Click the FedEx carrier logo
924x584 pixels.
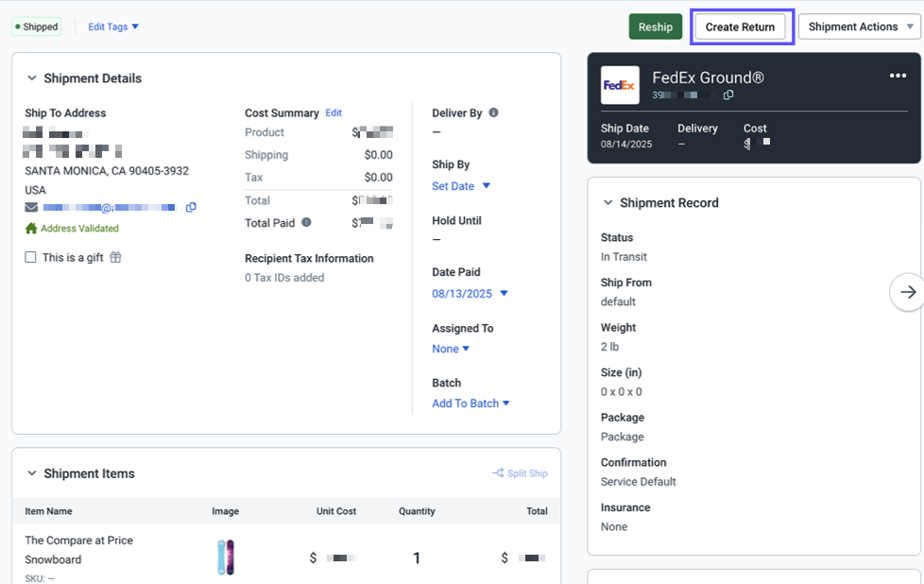620,85
